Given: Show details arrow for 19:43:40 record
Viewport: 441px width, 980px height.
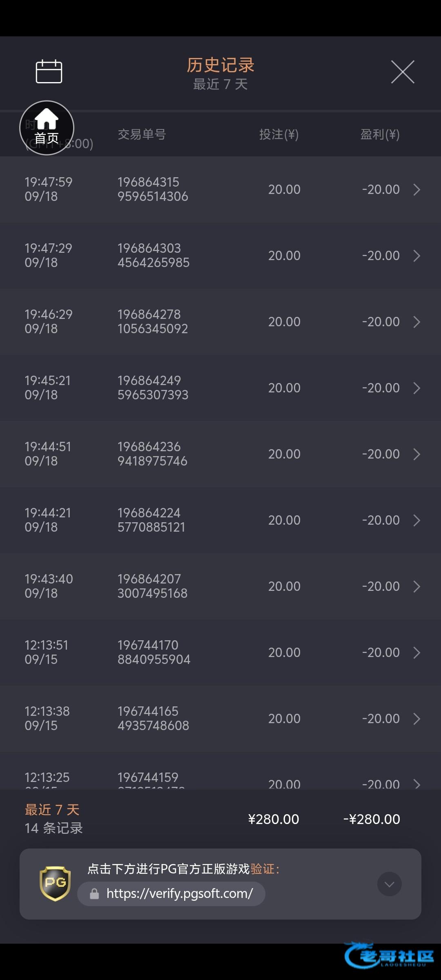Looking at the screenshot, I should [x=416, y=586].
